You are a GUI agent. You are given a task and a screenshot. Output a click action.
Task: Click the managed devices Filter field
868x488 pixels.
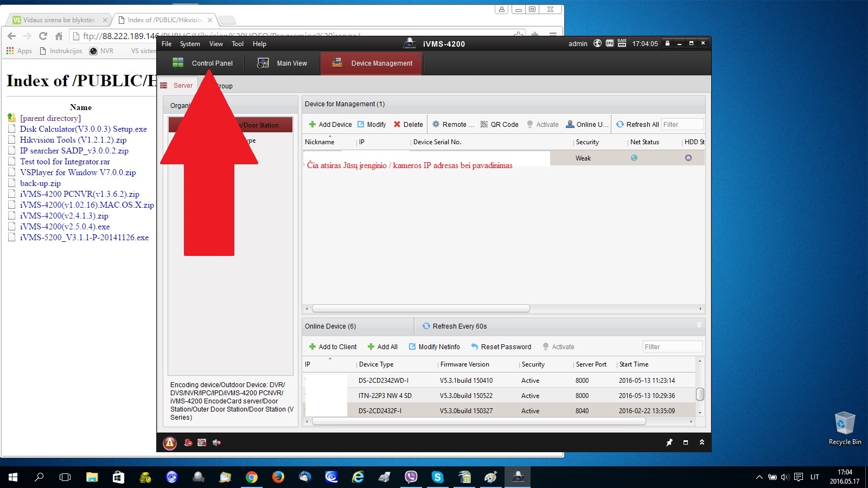[x=682, y=124]
